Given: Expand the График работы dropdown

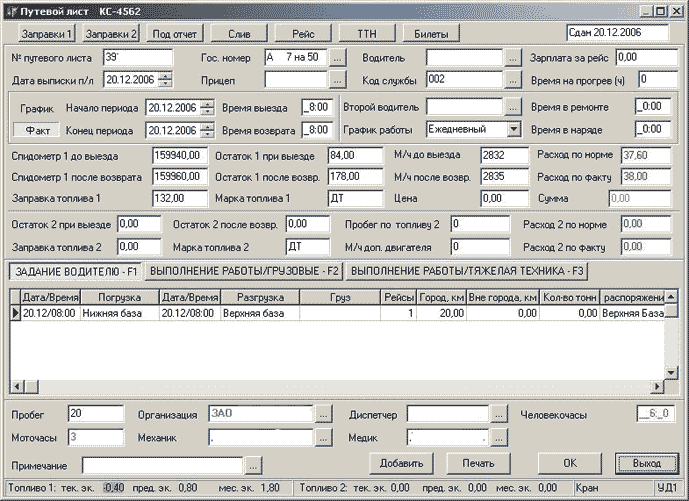Looking at the screenshot, I should tap(514, 129).
